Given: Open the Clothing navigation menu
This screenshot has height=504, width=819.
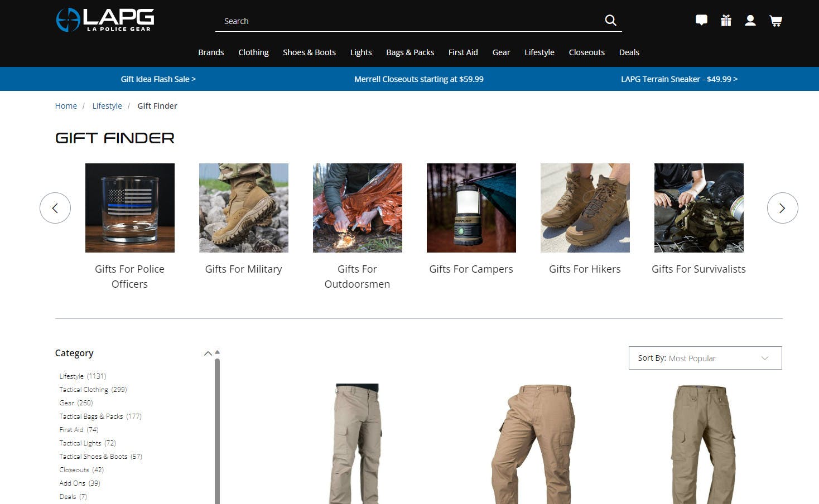Looking at the screenshot, I should click(x=253, y=52).
